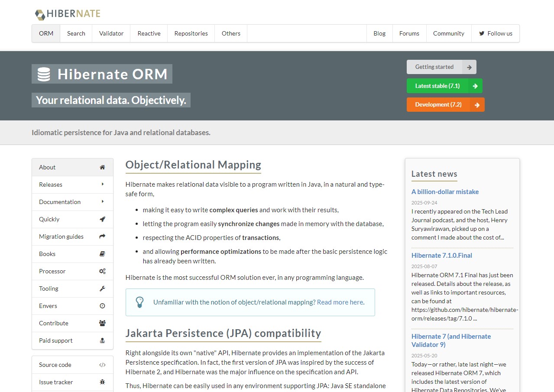Click the share arrow beside Migration guides
The height and width of the screenshot is (392, 554).
click(x=102, y=236)
